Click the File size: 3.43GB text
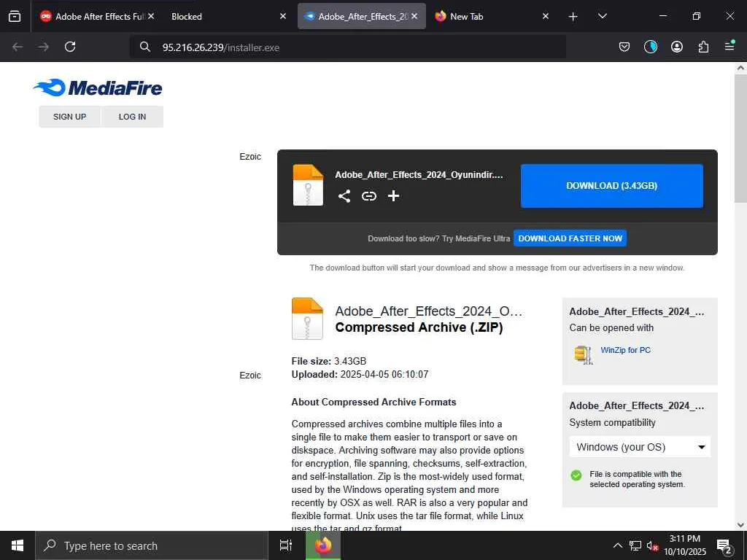Viewport: 747px width, 560px height. (x=329, y=361)
